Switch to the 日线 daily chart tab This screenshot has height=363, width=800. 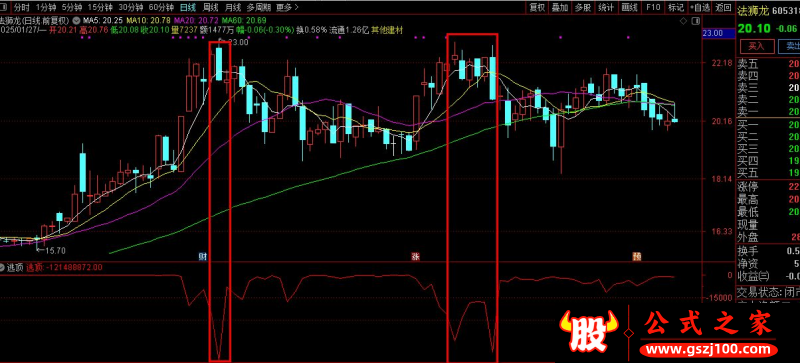(x=188, y=7)
